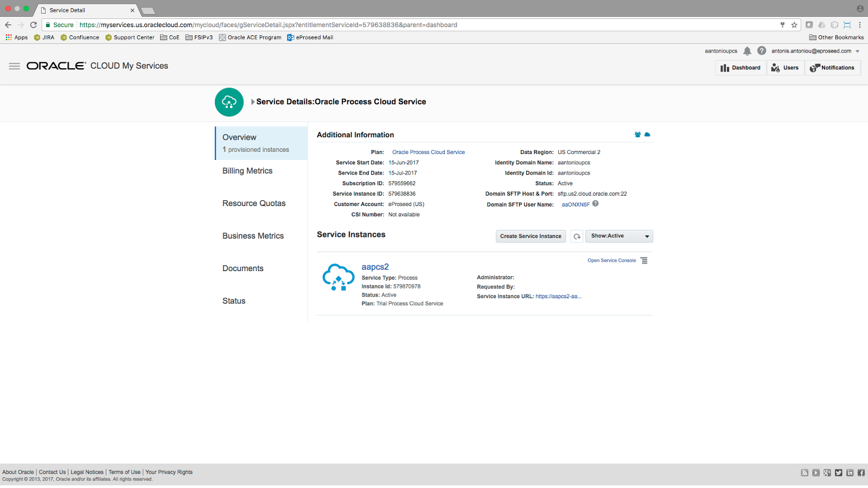Viewport: 868px width, 488px height.
Task: Open the aapcs2 instance name link
Action: pyautogui.click(x=375, y=267)
